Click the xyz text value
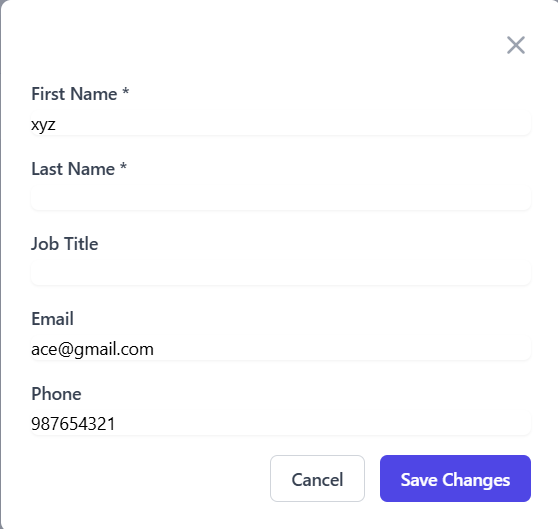 [43, 125]
